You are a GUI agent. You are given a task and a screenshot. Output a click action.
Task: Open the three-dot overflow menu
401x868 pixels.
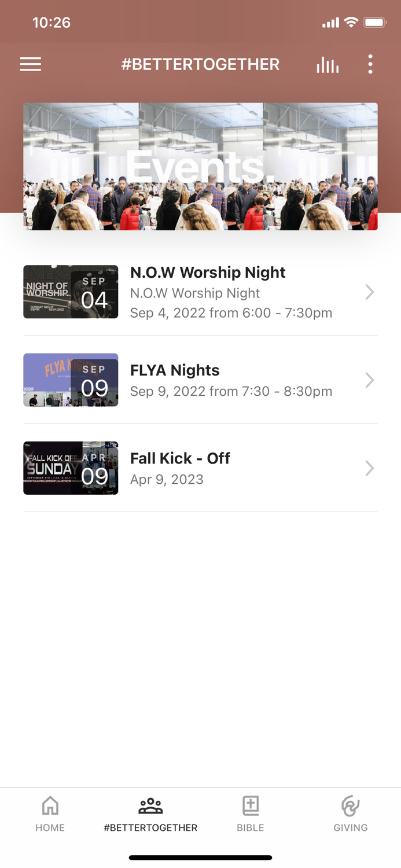pyautogui.click(x=370, y=64)
